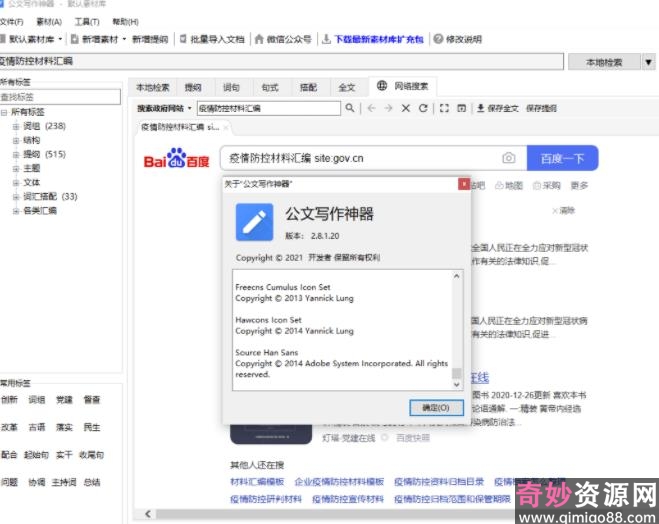Click the Baidu camera image-search icon

[x=509, y=158]
